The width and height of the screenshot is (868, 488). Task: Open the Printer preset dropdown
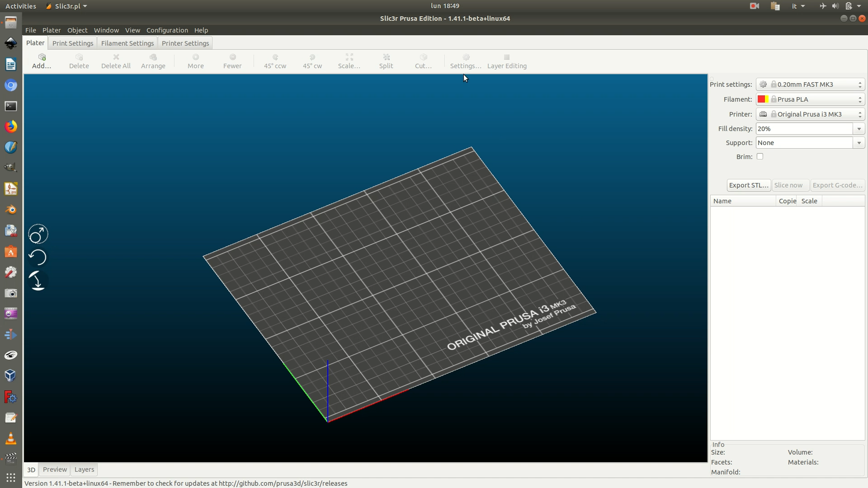tap(810, 114)
